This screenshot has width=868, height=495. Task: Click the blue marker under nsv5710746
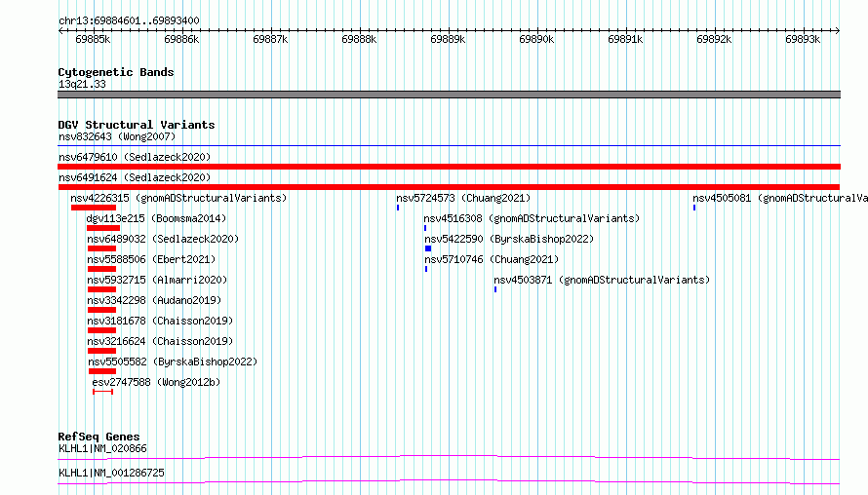[x=426, y=269]
